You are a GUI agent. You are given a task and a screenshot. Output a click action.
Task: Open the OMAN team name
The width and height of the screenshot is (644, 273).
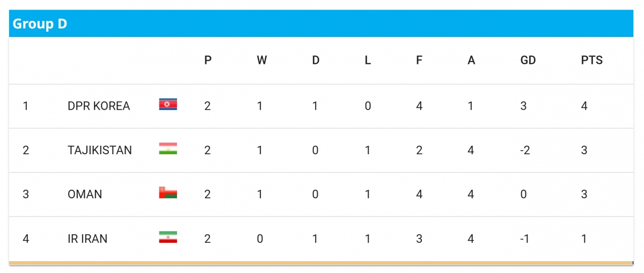[85, 194]
